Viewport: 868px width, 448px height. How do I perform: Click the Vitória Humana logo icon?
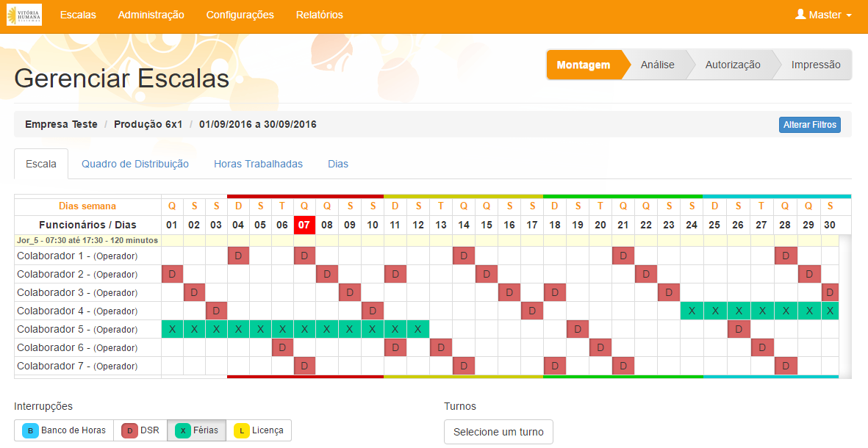pos(24,15)
